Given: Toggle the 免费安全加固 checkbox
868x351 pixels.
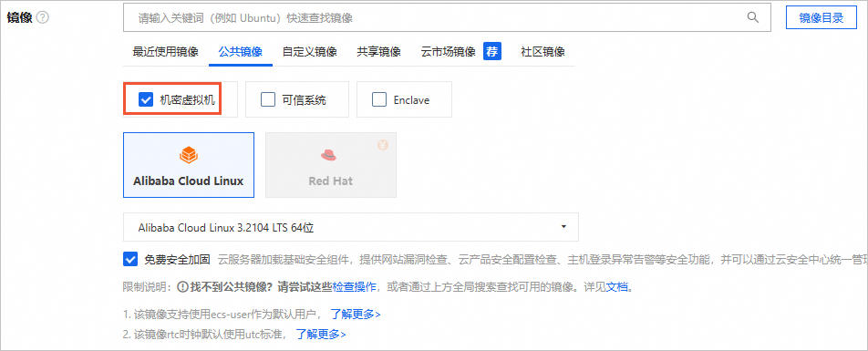Looking at the screenshot, I should pyautogui.click(x=130, y=259).
